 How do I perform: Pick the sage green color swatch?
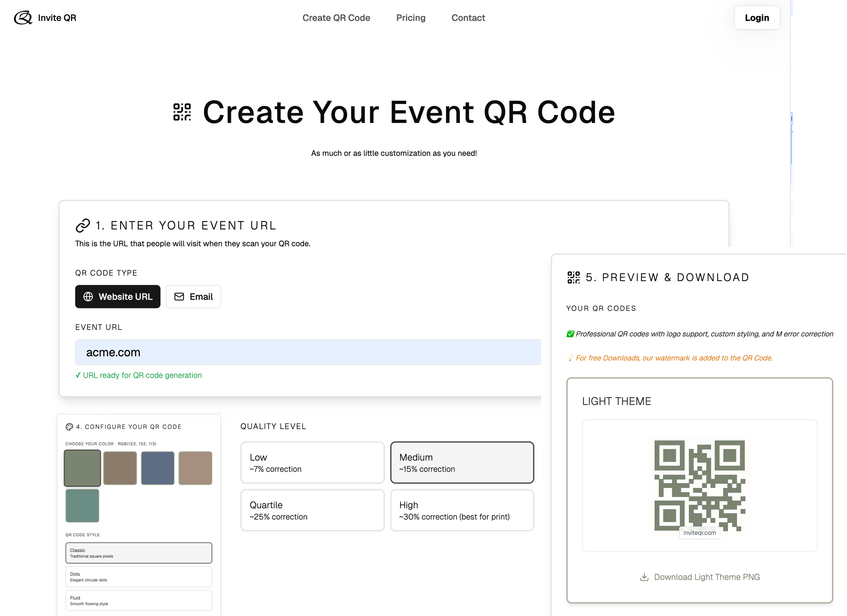(x=83, y=469)
